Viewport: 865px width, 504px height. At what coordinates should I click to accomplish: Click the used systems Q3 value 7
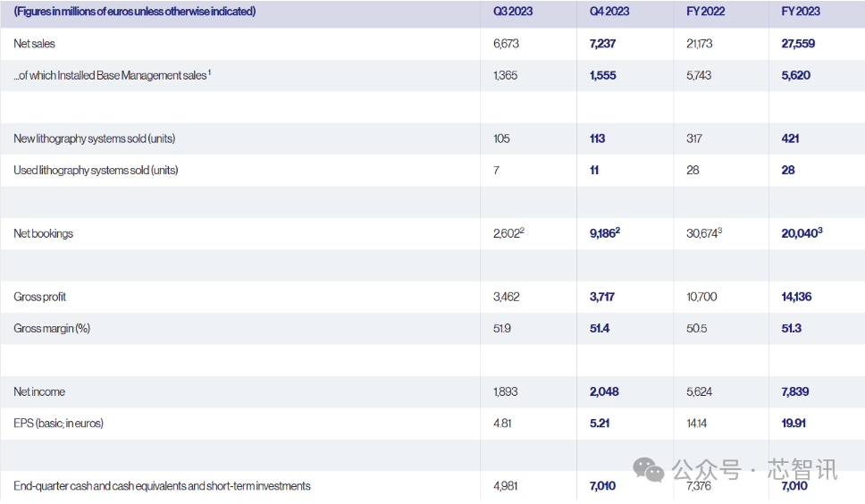click(496, 171)
